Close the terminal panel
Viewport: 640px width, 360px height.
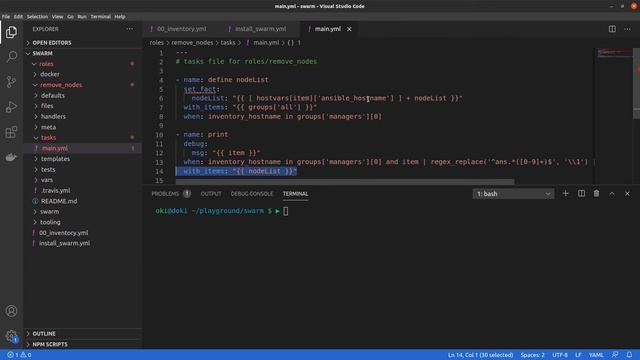pyautogui.click(x=627, y=193)
